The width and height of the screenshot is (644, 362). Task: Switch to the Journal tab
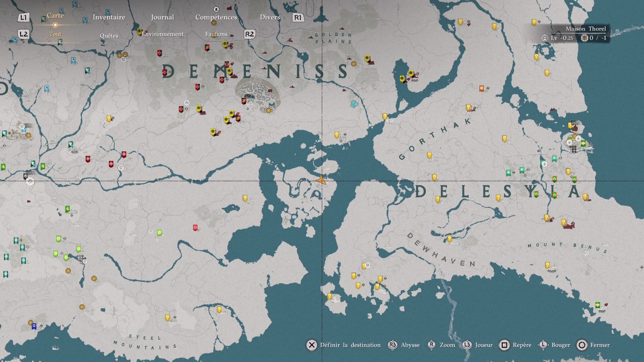pyautogui.click(x=162, y=17)
